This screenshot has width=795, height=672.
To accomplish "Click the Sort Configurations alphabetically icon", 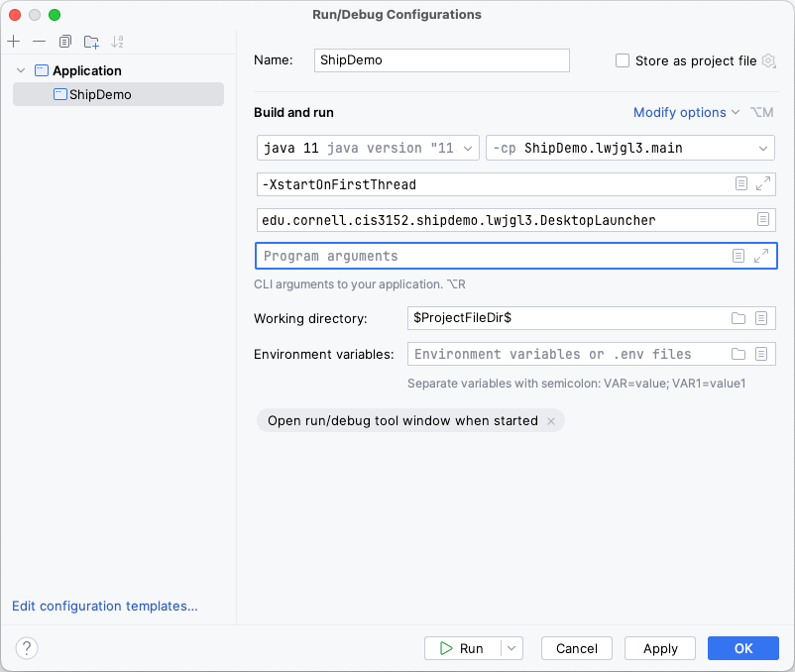I will click(x=118, y=42).
